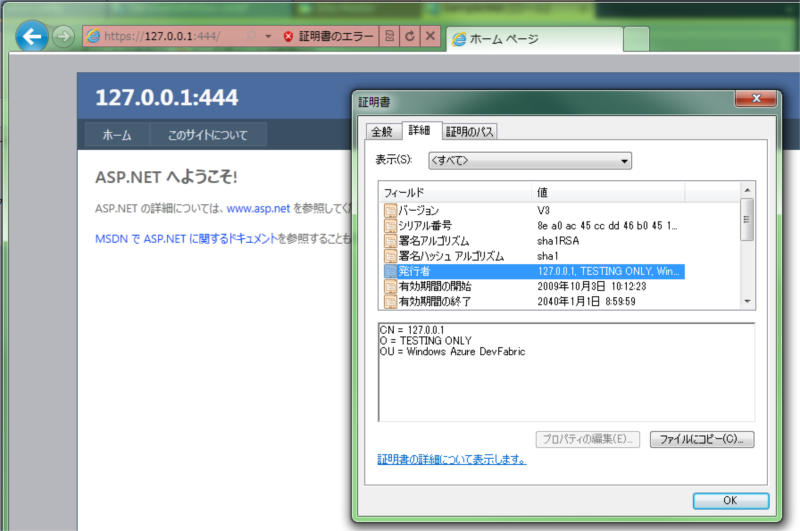The height and width of the screenshot is (531, 800).
Task: Click the address field showing https://127.0.0.1:444/
Action: (162, 36)
